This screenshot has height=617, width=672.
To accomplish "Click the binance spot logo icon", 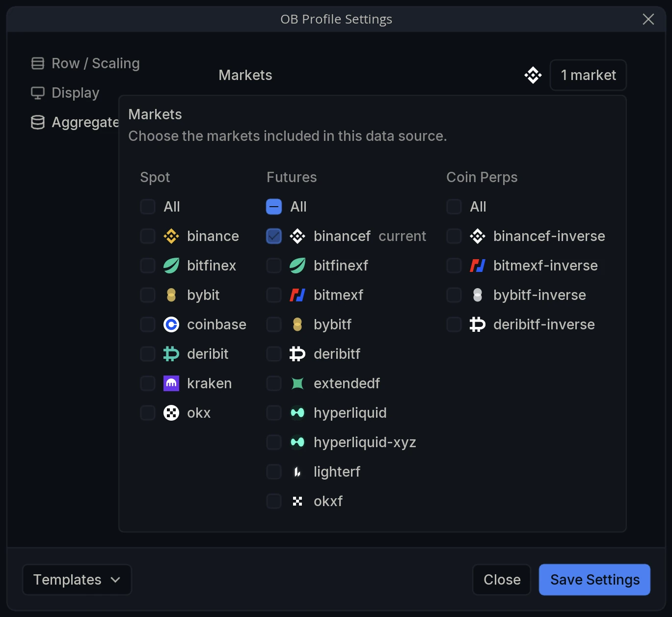I will (171, 236).
